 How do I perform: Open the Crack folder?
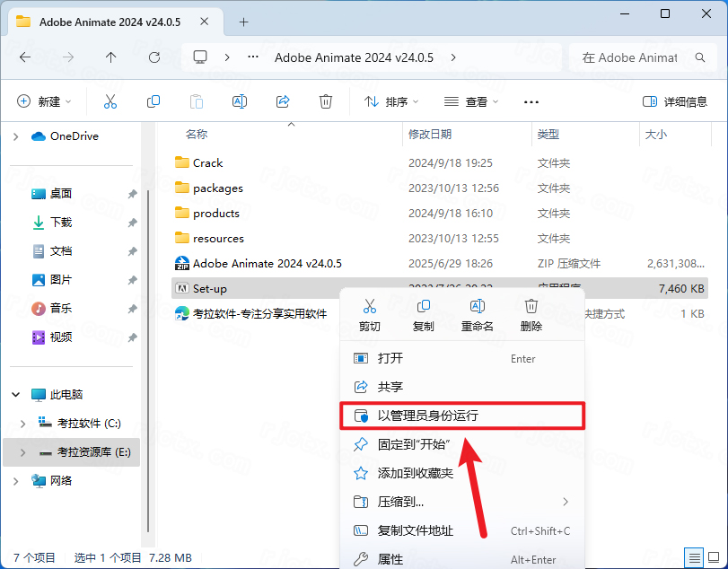207,163
